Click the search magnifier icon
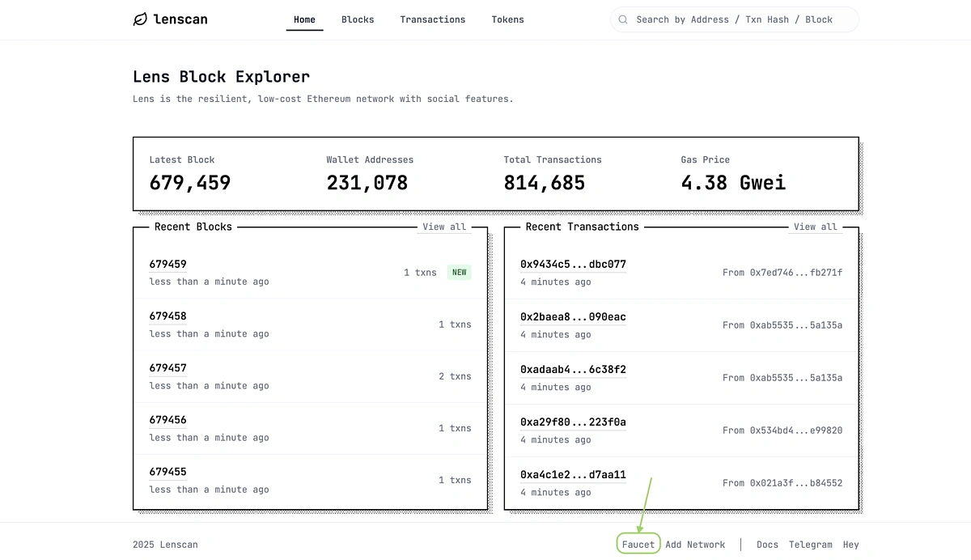The width and height of the screenshot is (971, 560). (x=623, y=19)
